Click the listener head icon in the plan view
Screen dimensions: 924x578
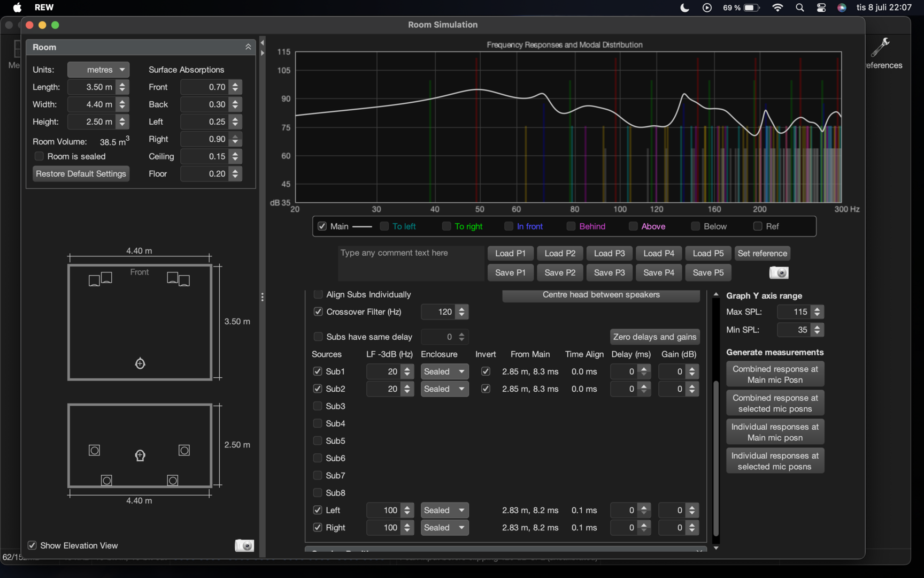(140, 364)
